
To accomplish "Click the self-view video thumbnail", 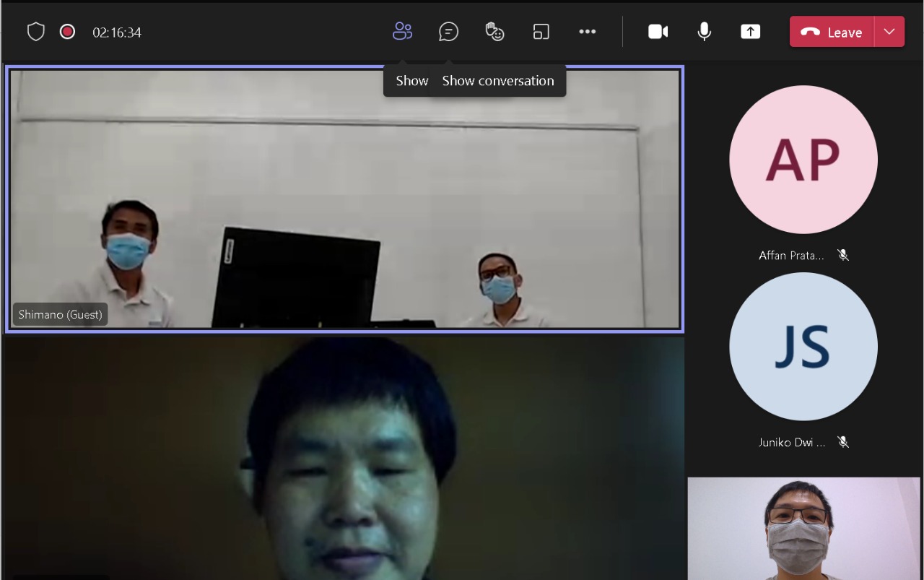I will 803,528.
